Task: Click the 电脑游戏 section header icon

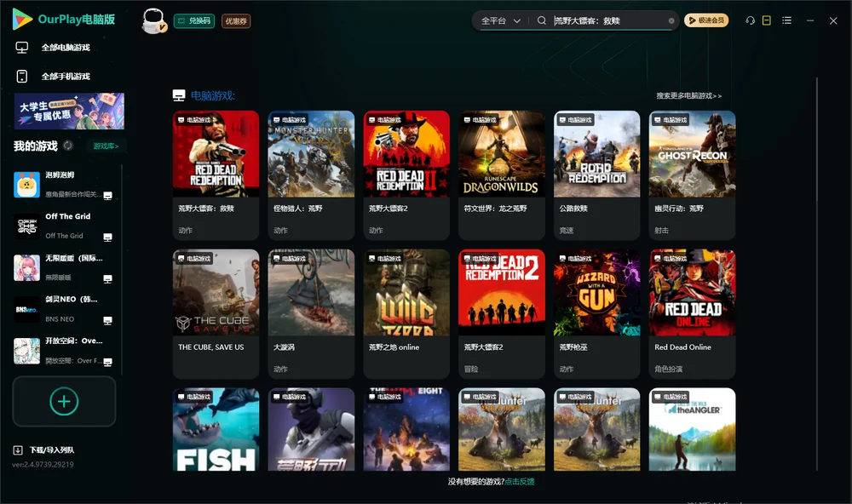Action: click(179, 95)
